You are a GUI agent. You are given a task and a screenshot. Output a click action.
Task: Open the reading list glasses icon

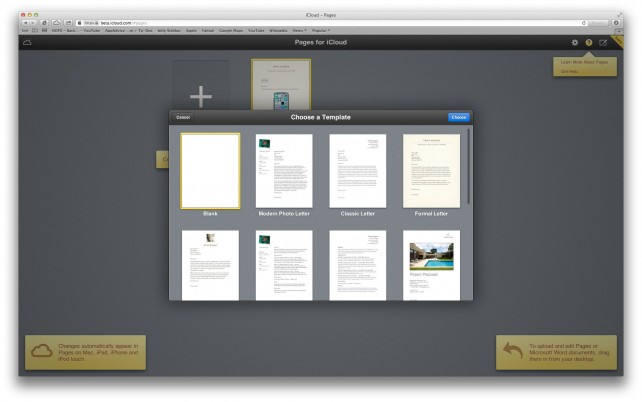(x=25, y=31)
